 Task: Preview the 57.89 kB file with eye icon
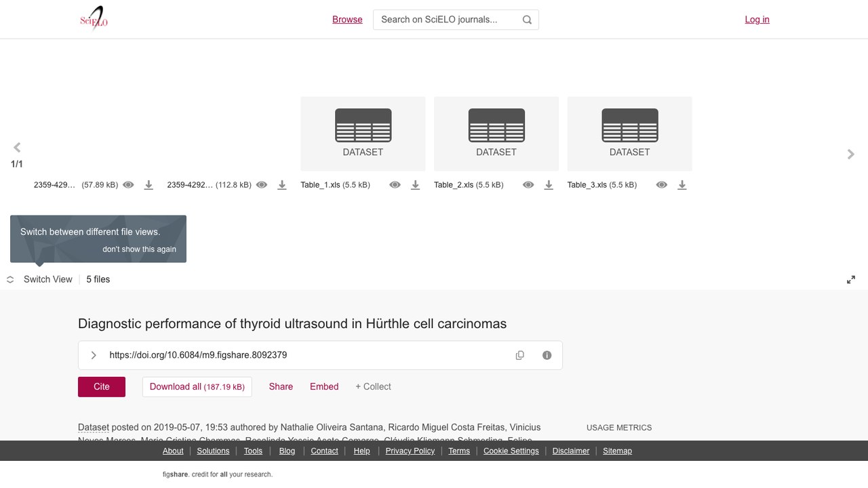click(128, 185)
